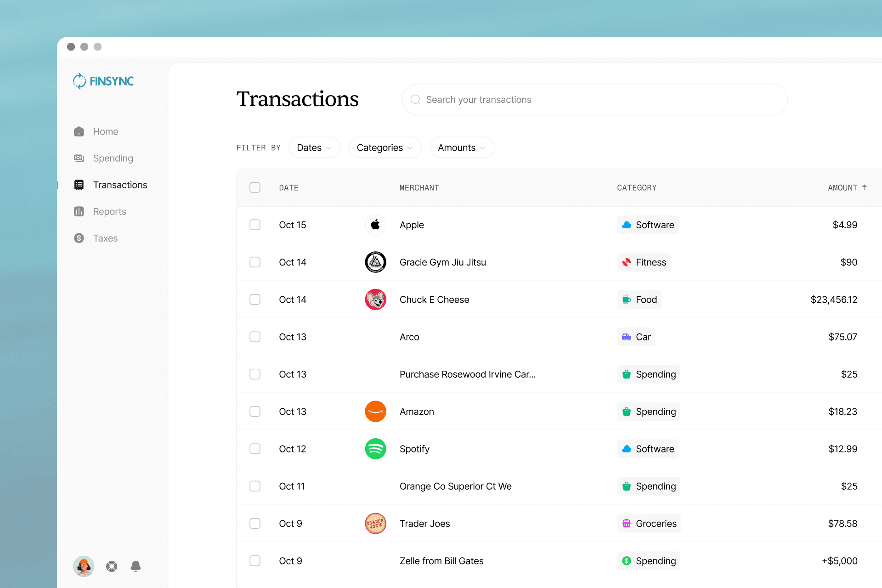The height and width of the screenshot is (588, 882).
Task: Click the FinSync logo icon
Action: pyautogui.click(x=79, y=81)
